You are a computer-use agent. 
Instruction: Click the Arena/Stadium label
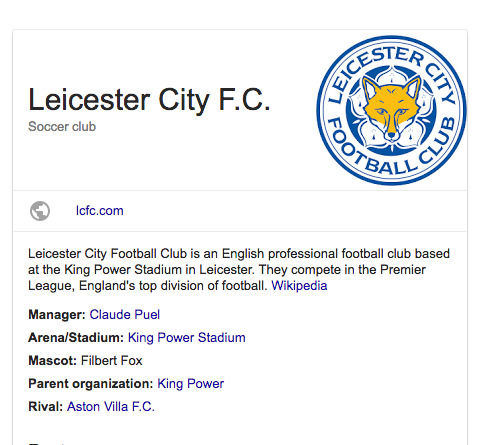pyautogui.click(x=76, y=338)
